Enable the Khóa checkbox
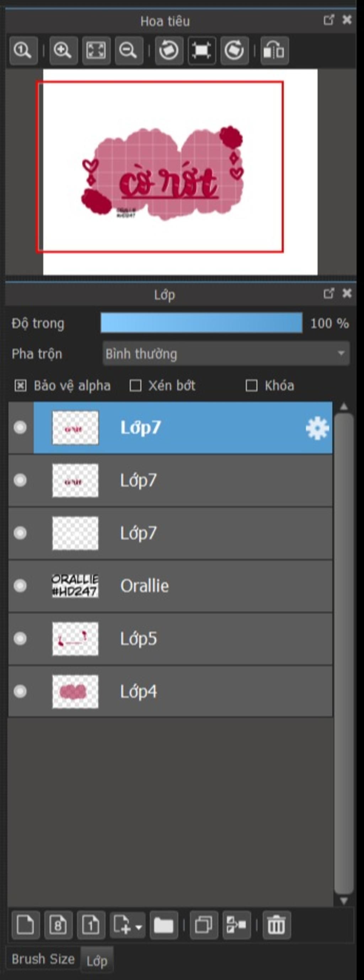 tap(252, 386)
